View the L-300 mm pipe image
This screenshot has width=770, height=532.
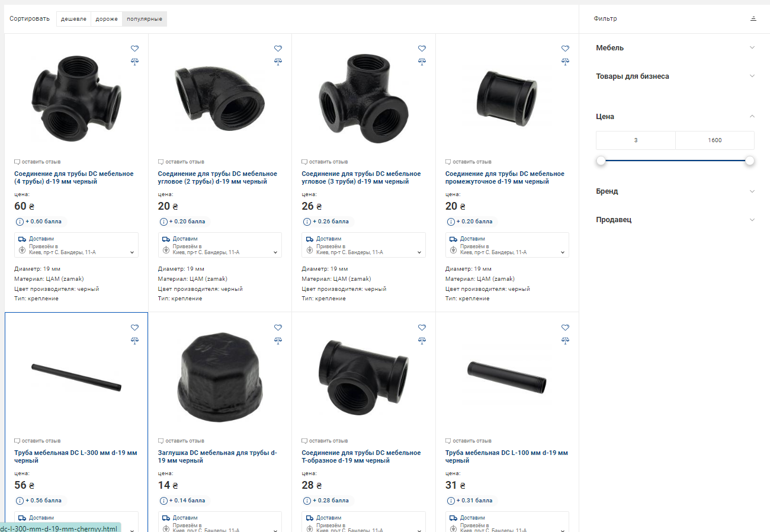[76, 377]
